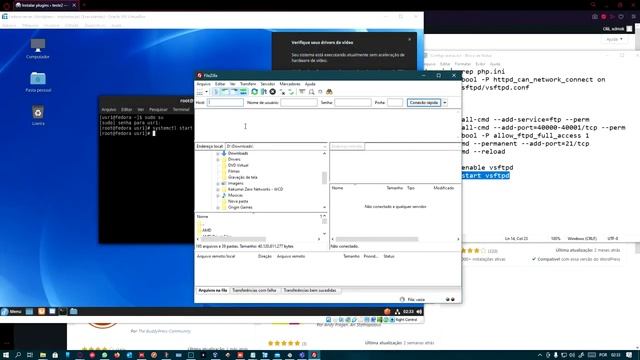Image resolution: width=640 pixels, height=360 pixels.
Task: Toggle the transfer queue view icon
Action: (x=243, y=92)
